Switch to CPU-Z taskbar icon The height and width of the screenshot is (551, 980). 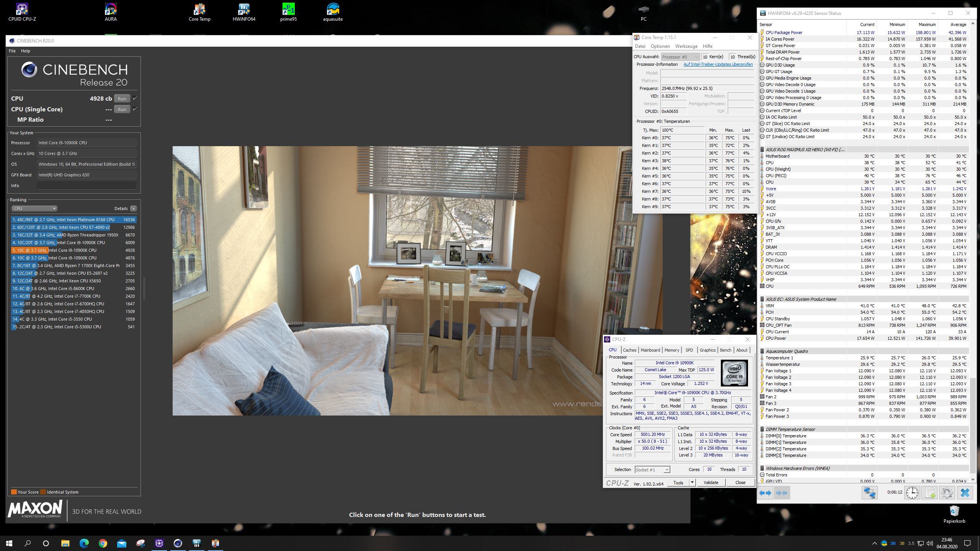pos(159,543)
